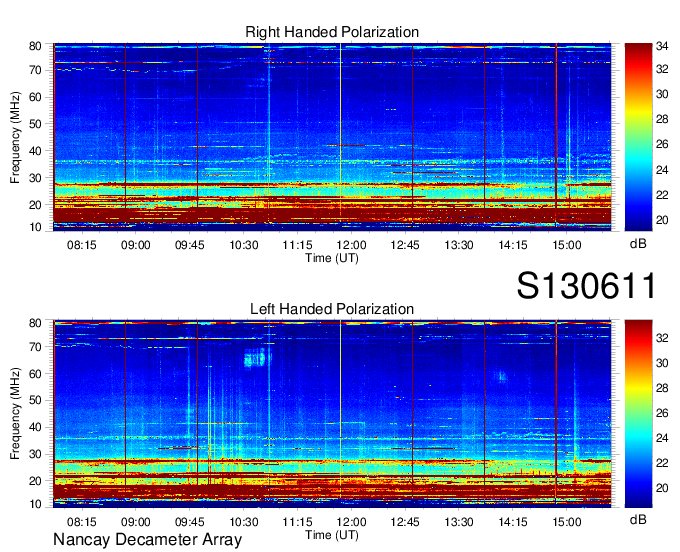Click the "Left Handed Polarization" plot title
The image size is (680, 552).
332,309
